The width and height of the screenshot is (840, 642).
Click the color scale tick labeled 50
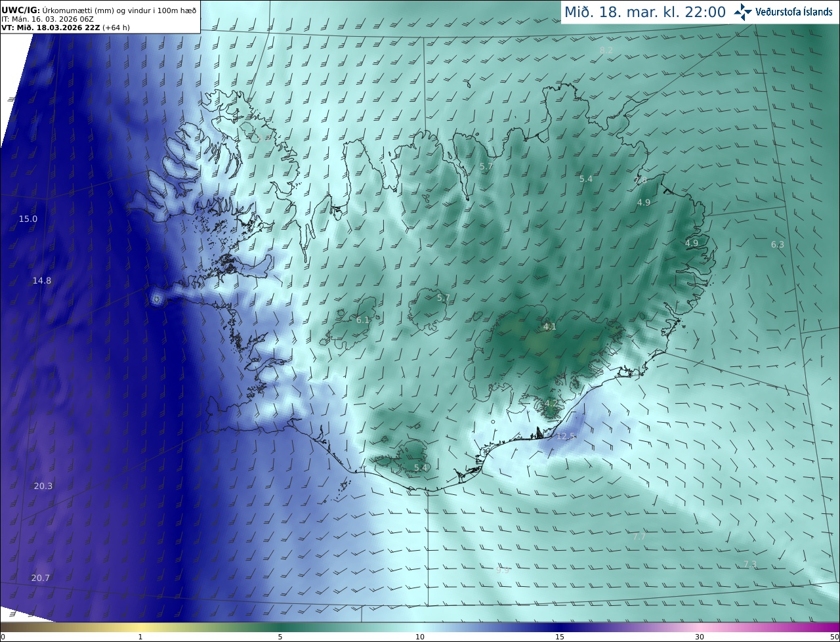[x=834, y=637]
